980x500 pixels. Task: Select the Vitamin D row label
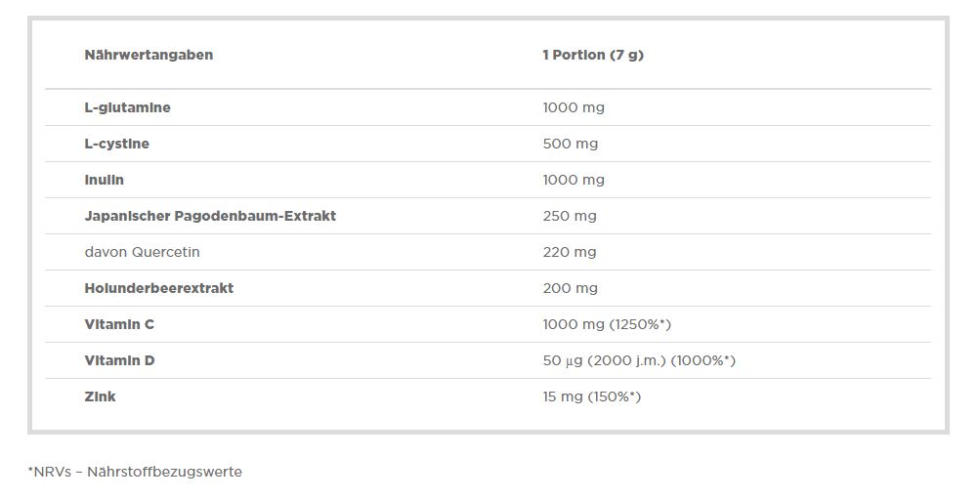click(x=119, y=360)
